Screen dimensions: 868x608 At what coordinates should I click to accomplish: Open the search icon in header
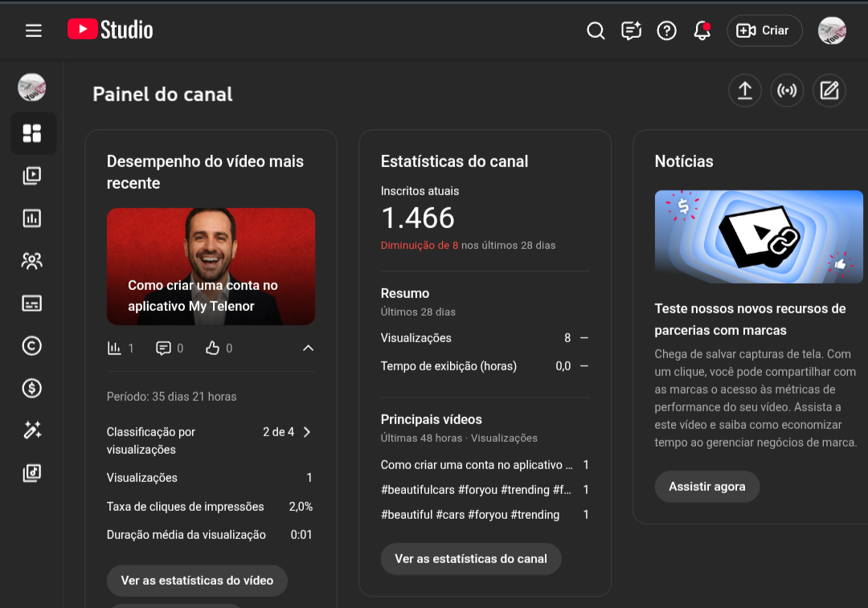click(x=596, y=31)
